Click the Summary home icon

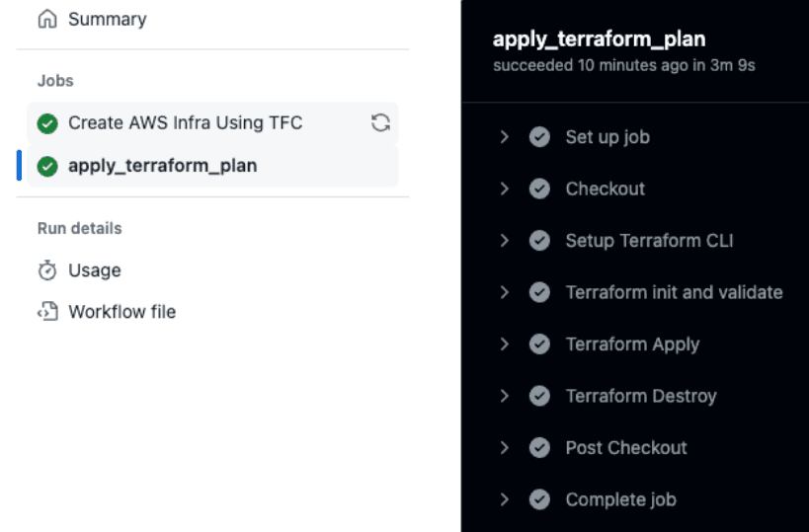click(x=46, y=19)
